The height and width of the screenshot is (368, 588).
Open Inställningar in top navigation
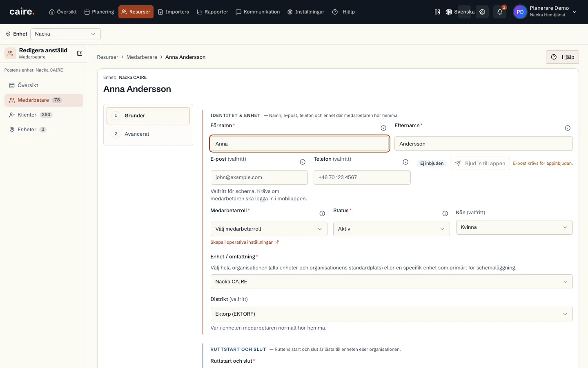click(x=306, y=12)
